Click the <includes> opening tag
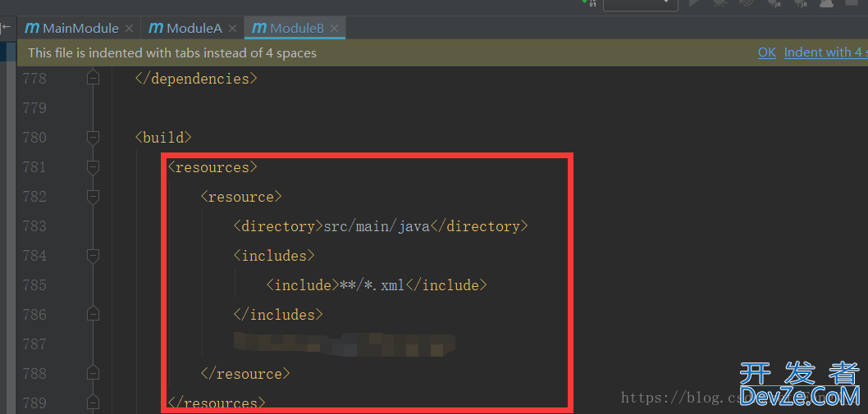 [274, 256]
